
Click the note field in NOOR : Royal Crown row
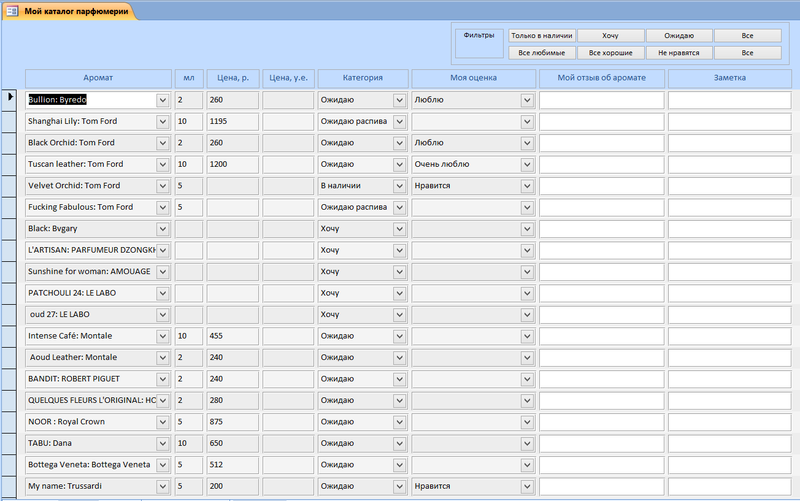[x=730, y=422]
